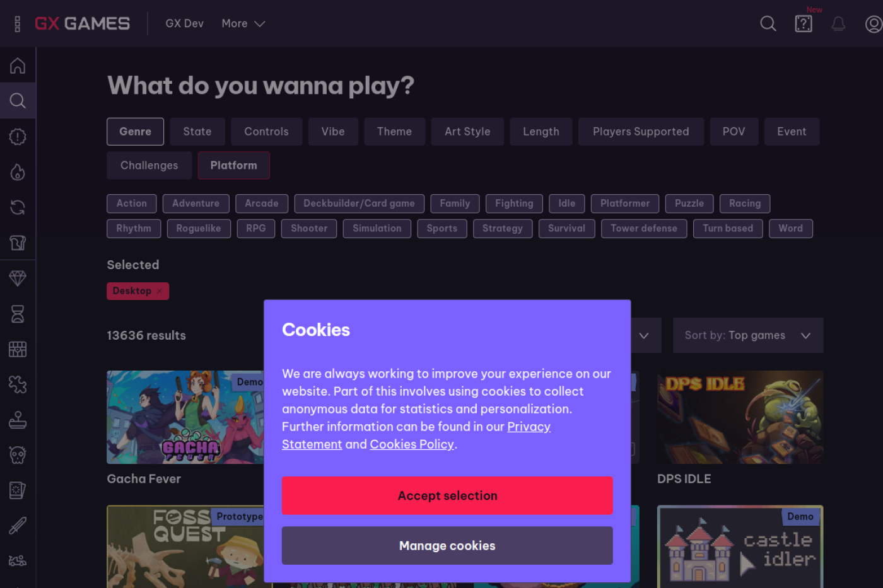Select the hourglass sidebar icon
The image size is (883, 588).
(x=18, y=314)
